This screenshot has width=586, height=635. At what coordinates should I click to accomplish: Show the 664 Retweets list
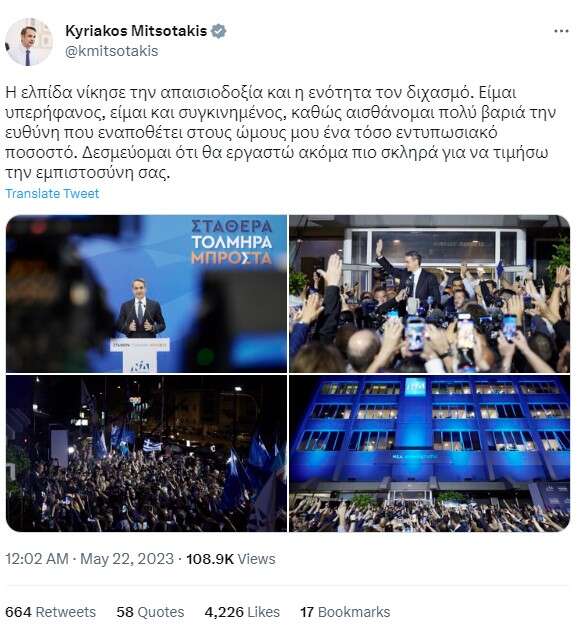coord(51,612)
